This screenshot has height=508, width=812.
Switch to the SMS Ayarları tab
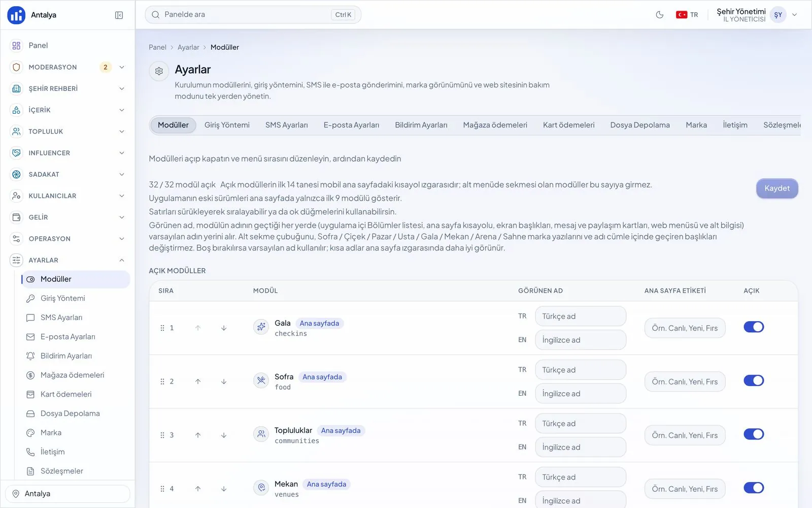point(287,125)
